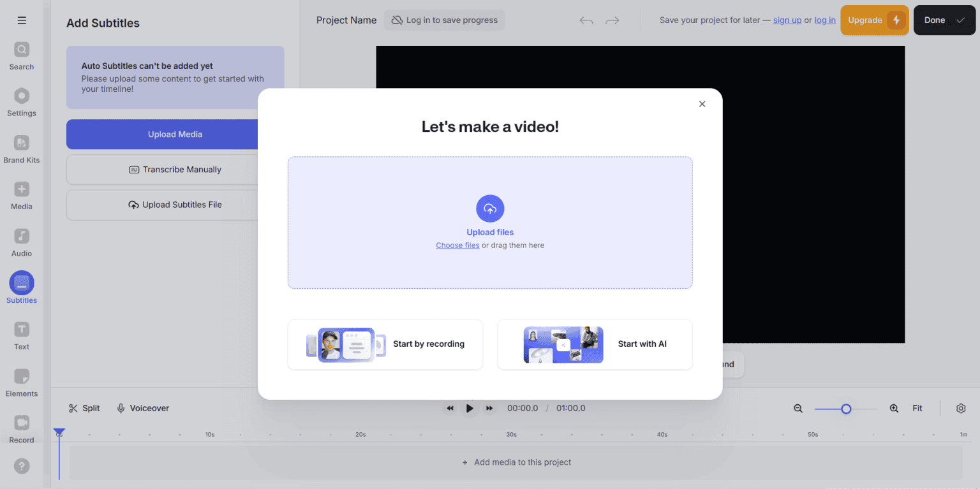Select the Subtitles sidebar tab
Screen dimensions: 980x489
22,288
